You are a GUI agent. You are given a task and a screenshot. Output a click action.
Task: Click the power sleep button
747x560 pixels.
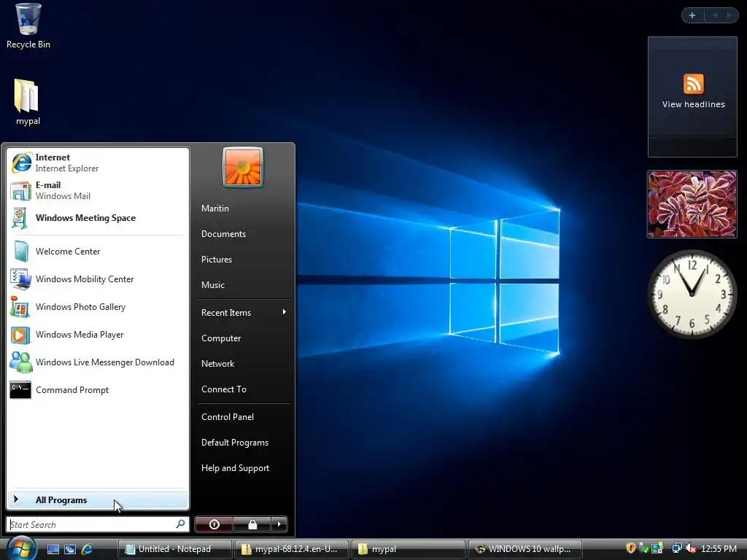click(214, 524)
